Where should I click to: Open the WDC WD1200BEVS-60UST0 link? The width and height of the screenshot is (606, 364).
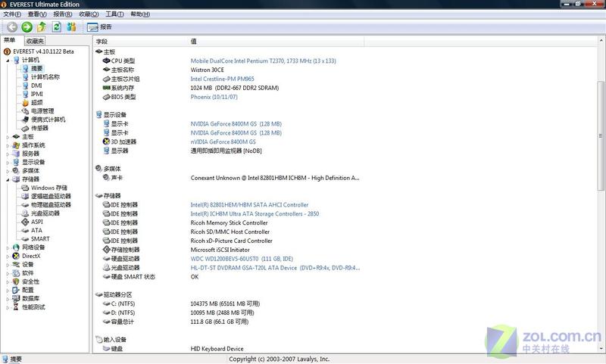click(x=242, y=259)
